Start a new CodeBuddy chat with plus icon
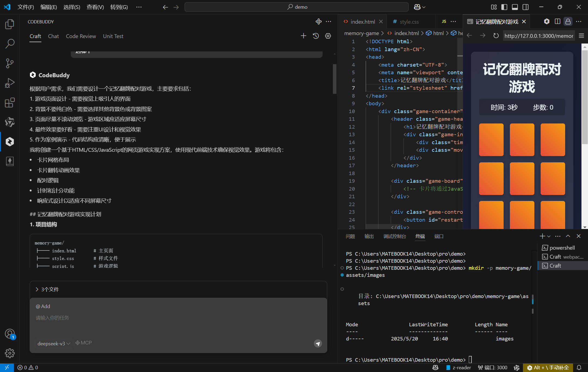 [304, 36]
